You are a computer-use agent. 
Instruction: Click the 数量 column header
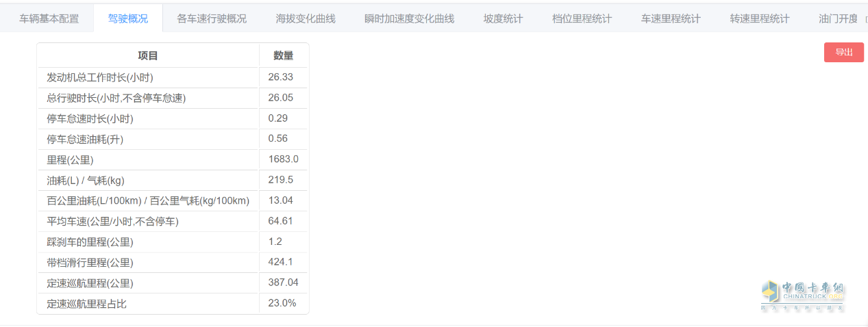click(284, 55)
